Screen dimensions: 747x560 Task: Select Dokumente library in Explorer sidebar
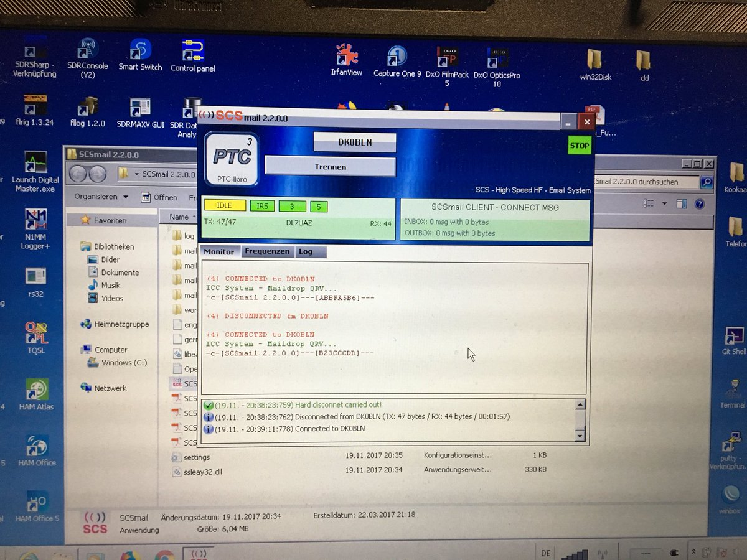click(x=113, y=273)
